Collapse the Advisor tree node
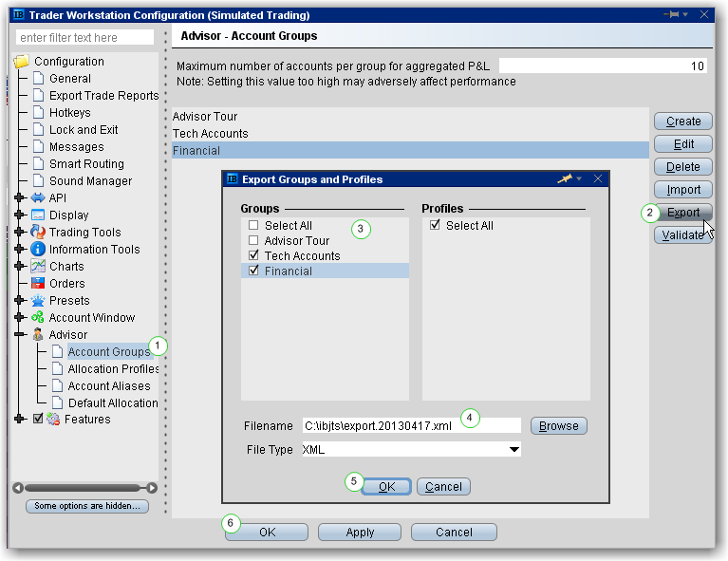The width and height of the screenshot is (728, 561). coord(20,335)
